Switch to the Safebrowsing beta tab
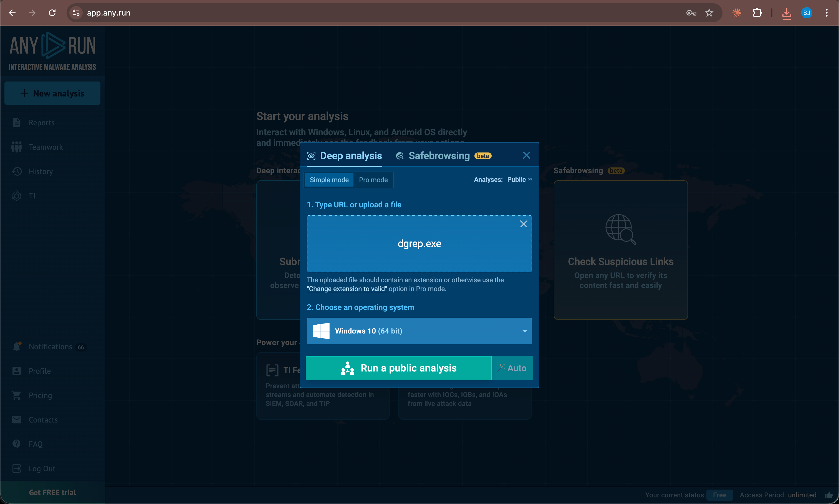 (x=443, y=156)
